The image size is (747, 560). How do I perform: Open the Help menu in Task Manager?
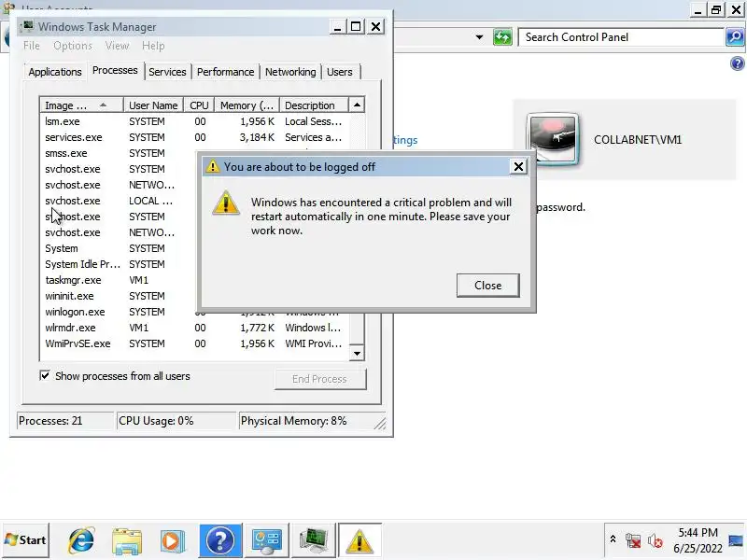tap(153, 46)
